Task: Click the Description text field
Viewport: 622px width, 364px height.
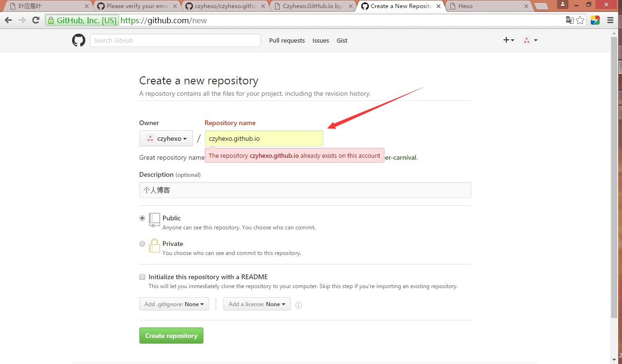Action: [305, 190]
